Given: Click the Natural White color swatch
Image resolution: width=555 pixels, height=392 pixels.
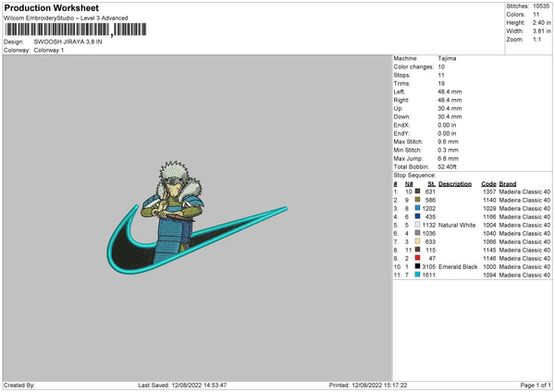Looking at the screenshot, I should tap(417, 225).
